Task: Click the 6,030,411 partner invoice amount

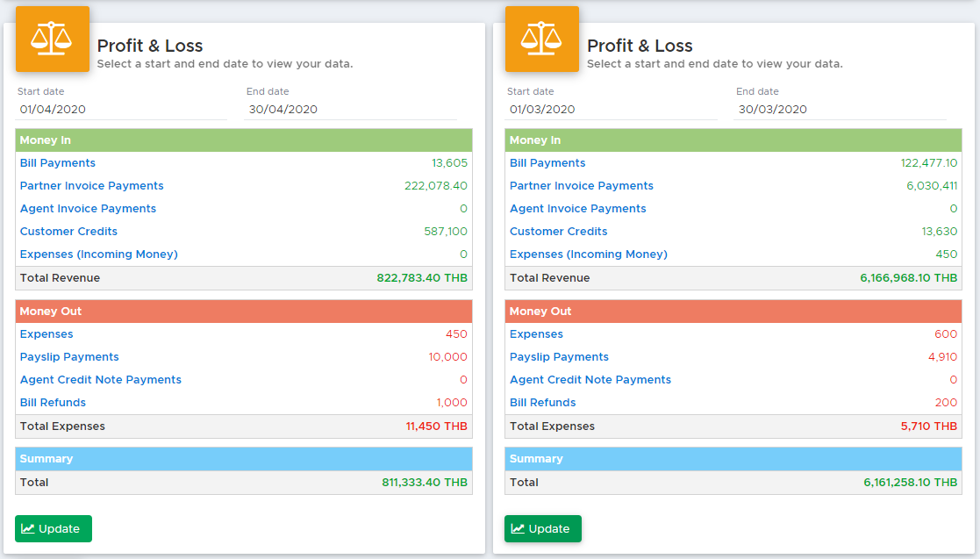Action: 932,186
